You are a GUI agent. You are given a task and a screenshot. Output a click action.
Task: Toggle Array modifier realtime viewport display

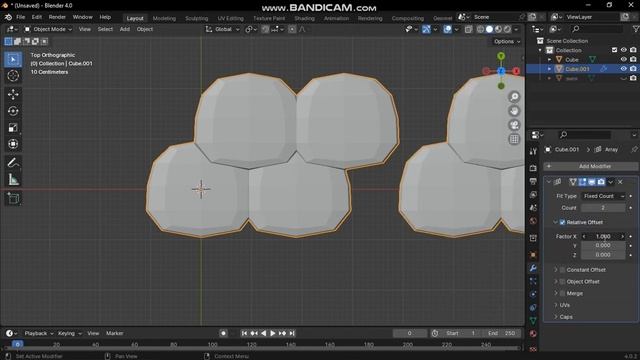[x=591, y=182]
